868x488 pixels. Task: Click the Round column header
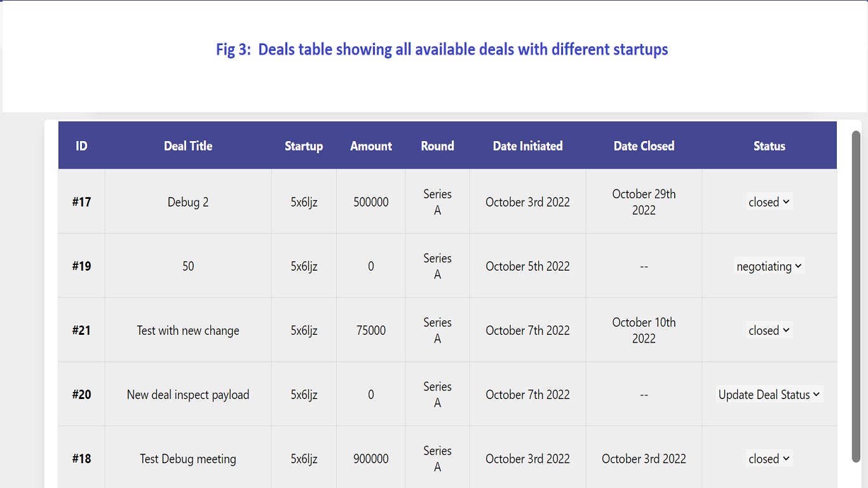pos(437,146)
